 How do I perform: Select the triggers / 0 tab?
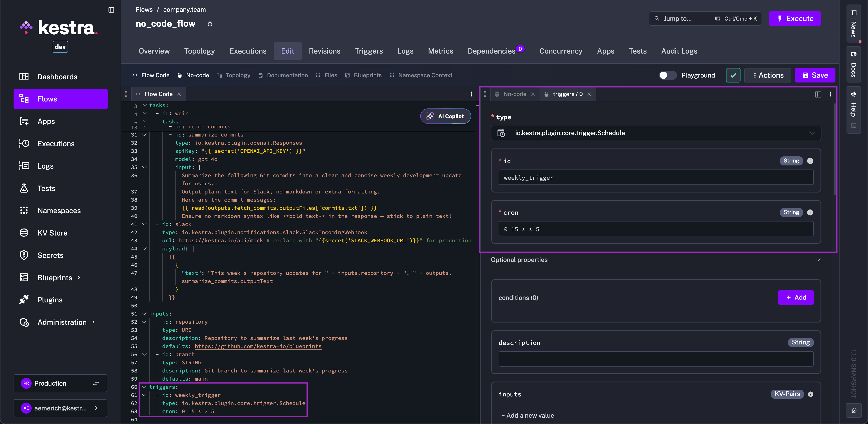click(567, 94)
